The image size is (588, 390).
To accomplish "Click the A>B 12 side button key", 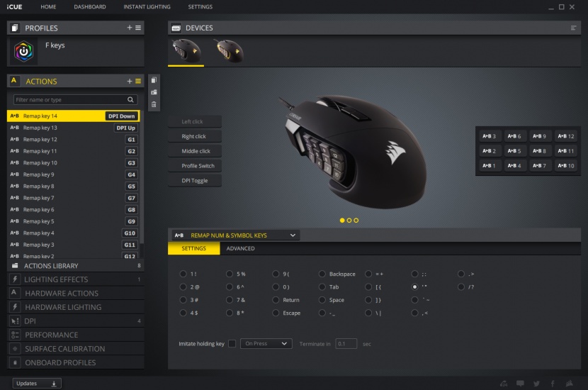I will pyautogui.click(x=565, y=136).
